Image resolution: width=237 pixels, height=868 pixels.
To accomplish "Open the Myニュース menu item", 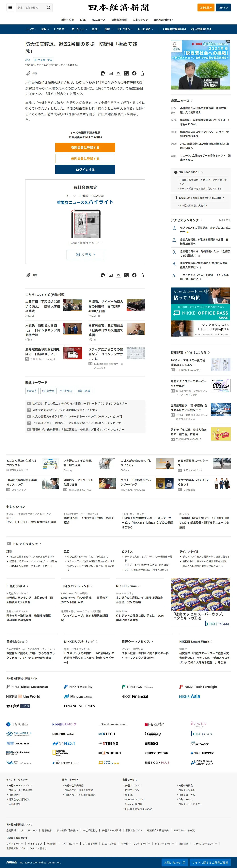I will point(98,20).
